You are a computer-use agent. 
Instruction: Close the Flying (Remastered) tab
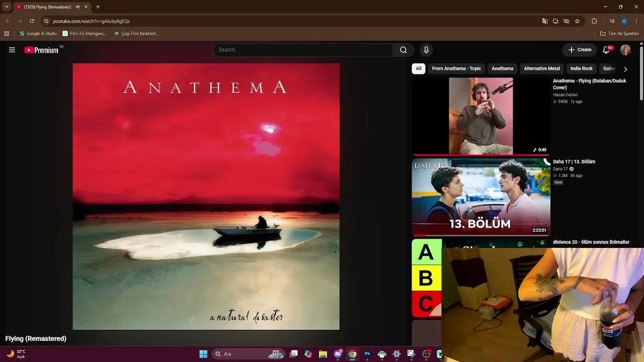pyautogui.click(x=86, y=7)
